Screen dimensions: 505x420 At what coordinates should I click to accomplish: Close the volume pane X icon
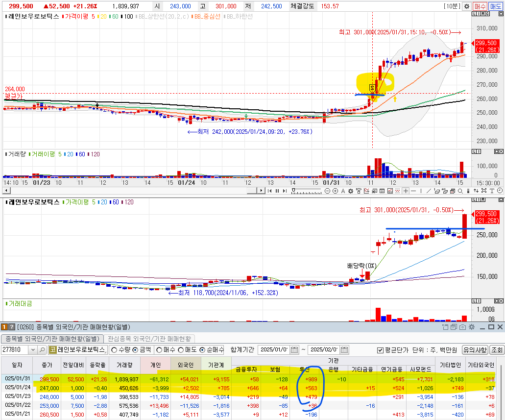[x=501, y=151]
